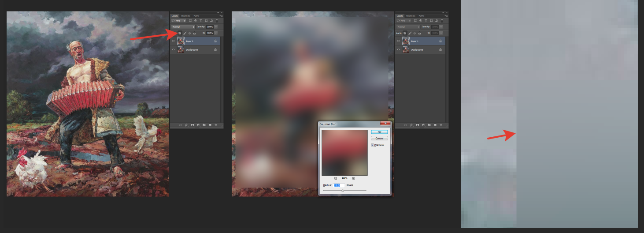Image resolution: width=644 pixels, height=233 pixels.
Task: Lock transparent pixels in the sharp painting's Layers panel
Action: (x=180, y=33)
